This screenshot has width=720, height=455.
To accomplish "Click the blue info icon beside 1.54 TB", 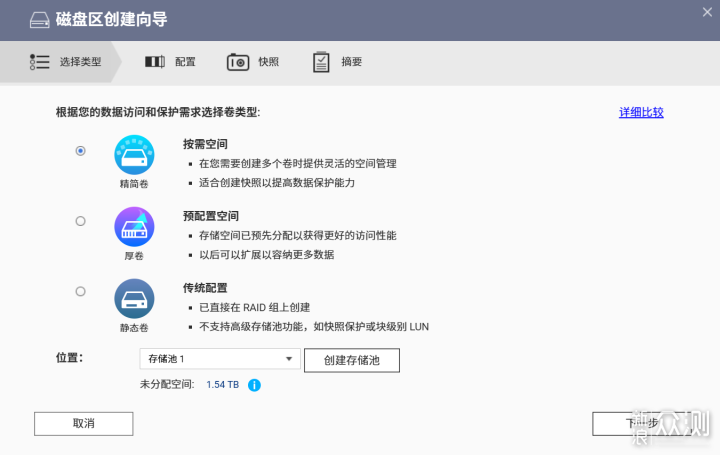I will (254, 385).
